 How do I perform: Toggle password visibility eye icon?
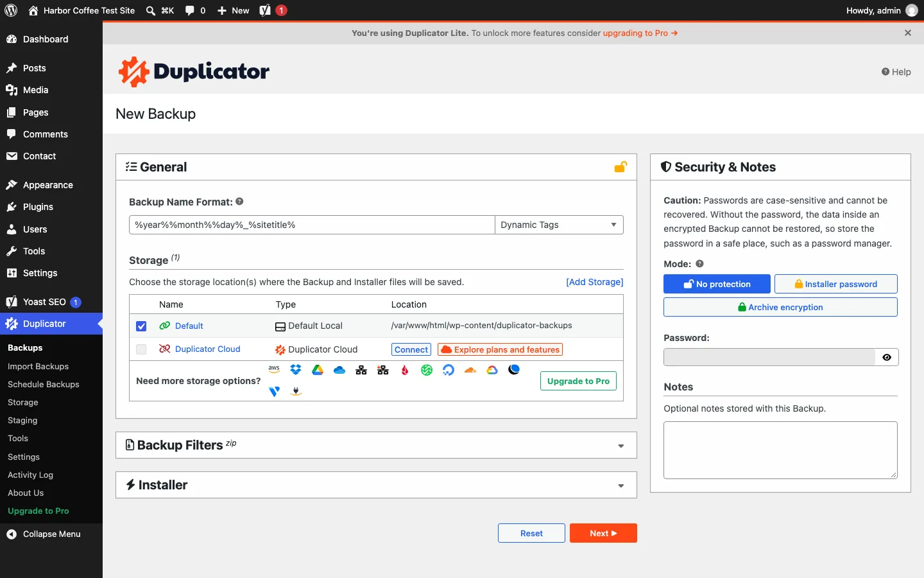click(887, 357)
